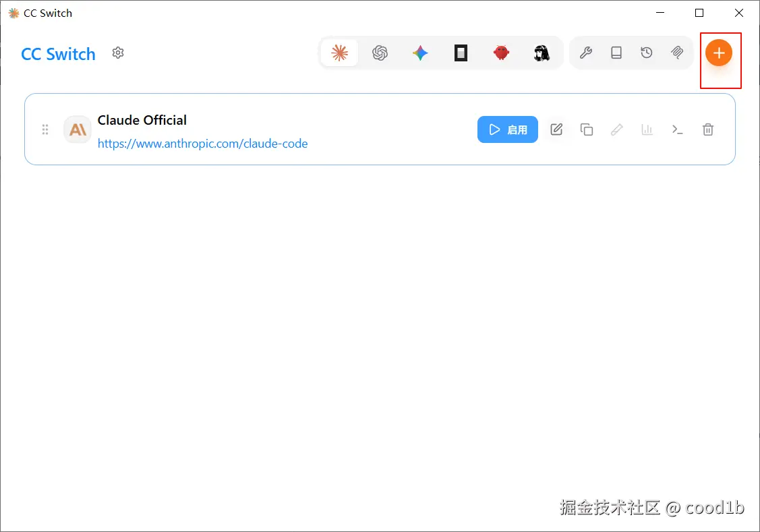The image size is (760, 532).
Task: Switch to the Gemini app tab
Action: pyautogui.click(x=420, y=53)
